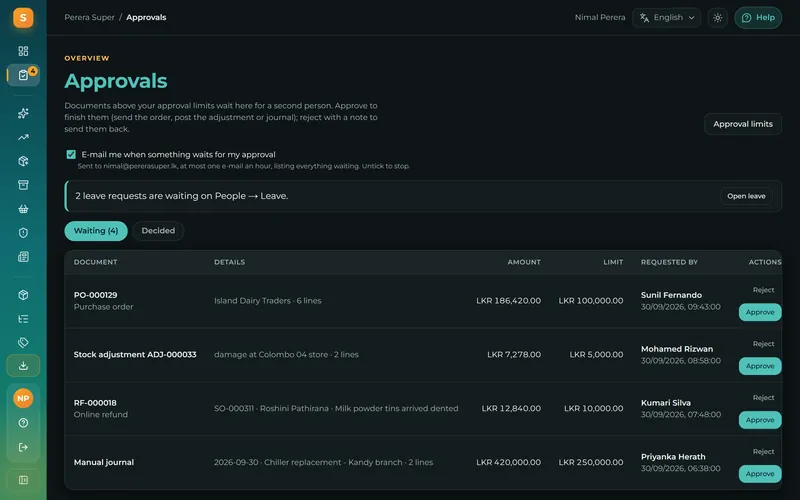
Task: Open the dashboard grid icon in sidebar
Action: click(x=23, y=51)
